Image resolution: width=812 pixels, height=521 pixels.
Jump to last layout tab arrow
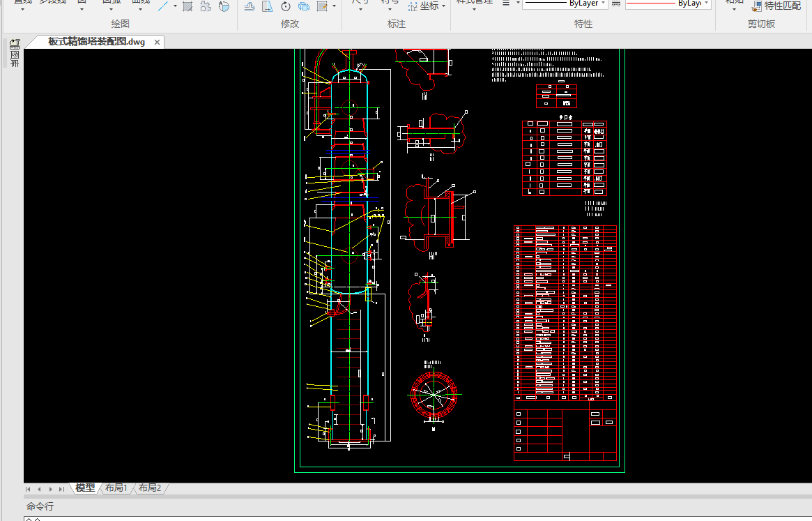[61, 489]
